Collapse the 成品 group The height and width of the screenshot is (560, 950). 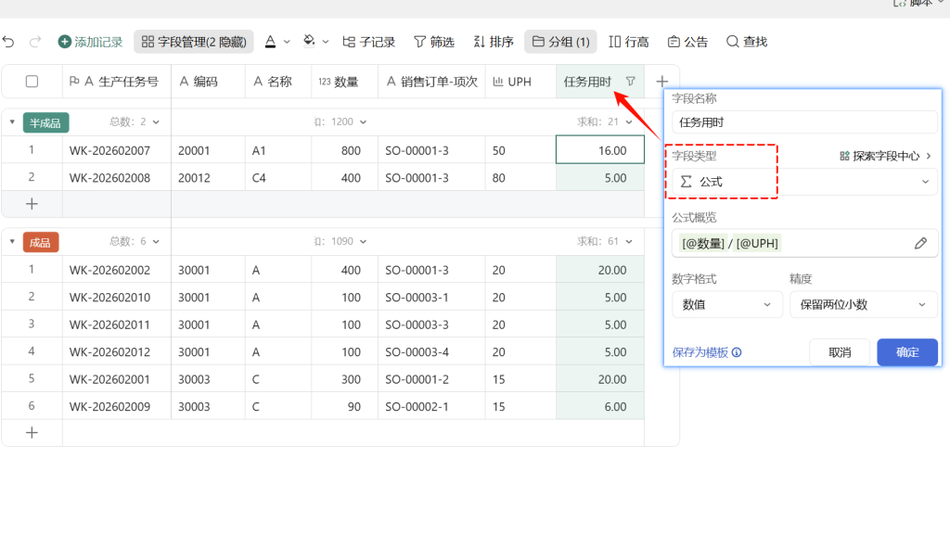(x=12, y=242)
